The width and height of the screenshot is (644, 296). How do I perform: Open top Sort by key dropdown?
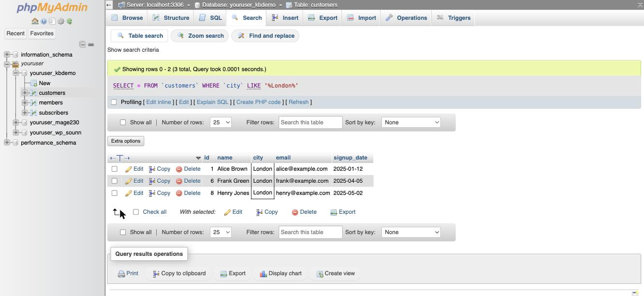[x=411, y=122]
